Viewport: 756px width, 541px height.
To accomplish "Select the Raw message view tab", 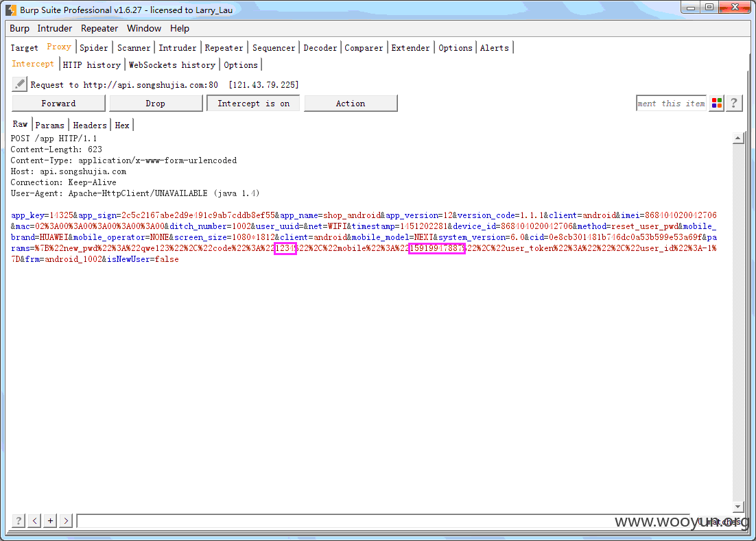I will pyautogui.click(x=20, y=124).
